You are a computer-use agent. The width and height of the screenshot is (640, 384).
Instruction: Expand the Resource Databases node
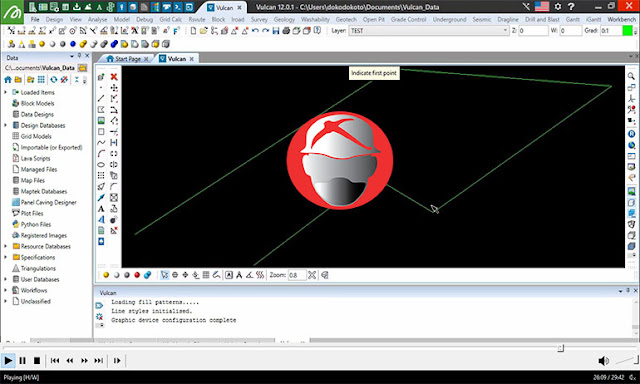click(x=5, y=246)
